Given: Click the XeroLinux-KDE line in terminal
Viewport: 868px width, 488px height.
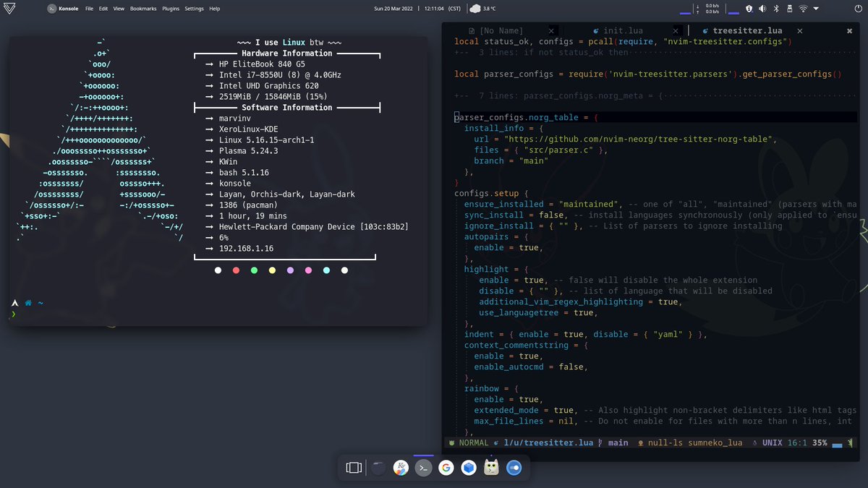Looking at the screenshot, I should [251, 129].
